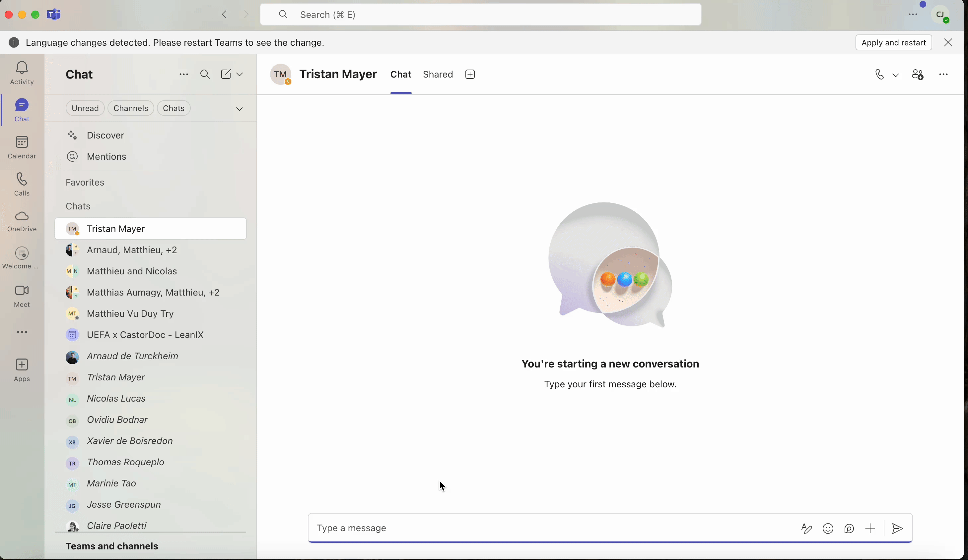Expand the filter chips chevron
Viewport: 968px width, 560px height.
tap(239, 109)
